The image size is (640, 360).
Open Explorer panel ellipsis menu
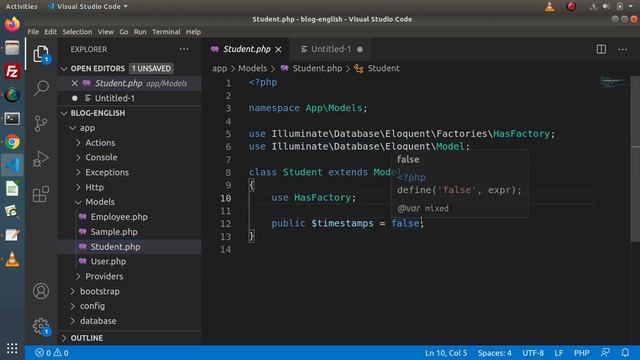click(x=184, y=49)
